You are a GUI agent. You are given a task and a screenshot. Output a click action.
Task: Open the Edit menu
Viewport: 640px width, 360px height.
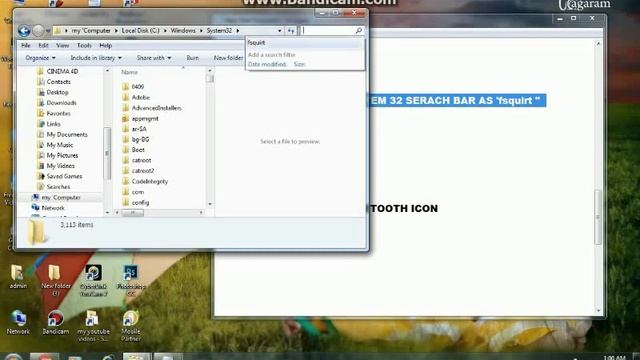(43, 45)
